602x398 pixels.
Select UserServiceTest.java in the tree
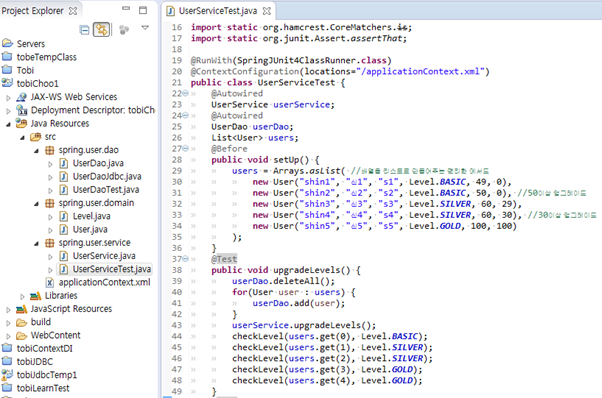tap(112, 269)
